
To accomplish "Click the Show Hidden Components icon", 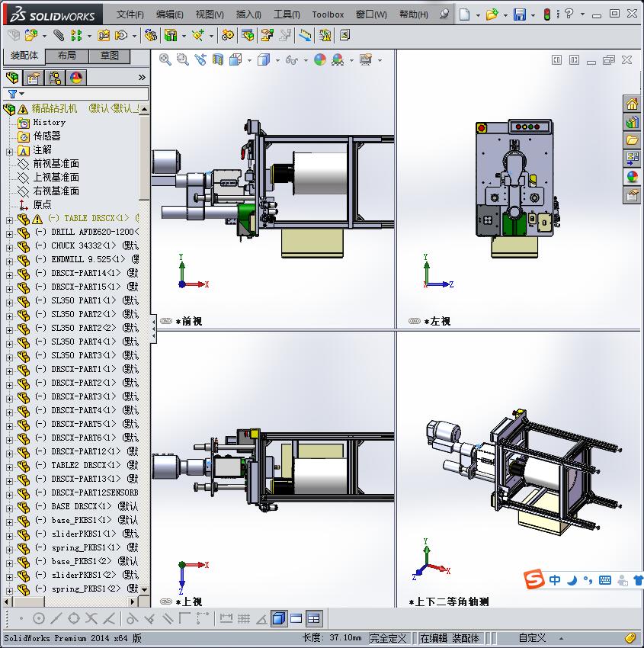I will [x=151, y=36].
